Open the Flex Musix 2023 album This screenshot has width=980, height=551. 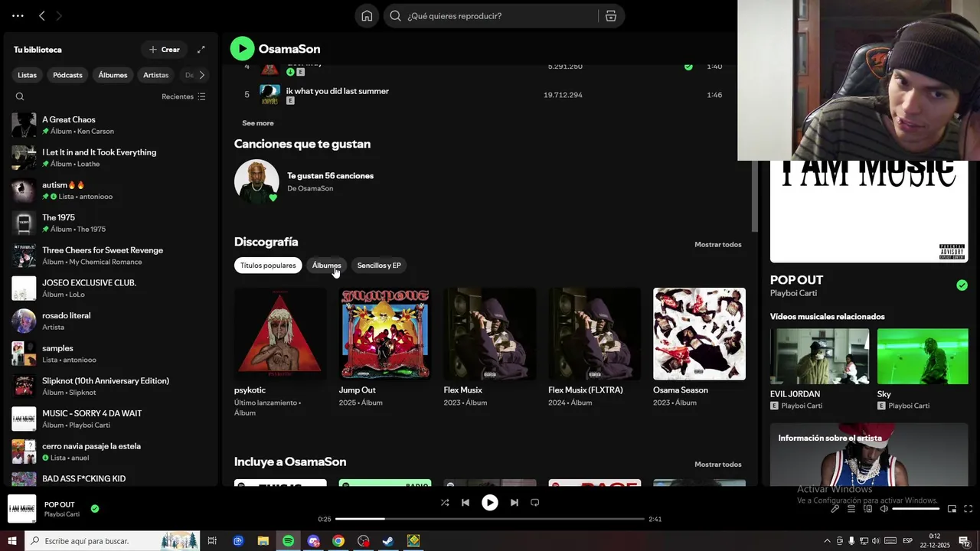click(490, 348)
